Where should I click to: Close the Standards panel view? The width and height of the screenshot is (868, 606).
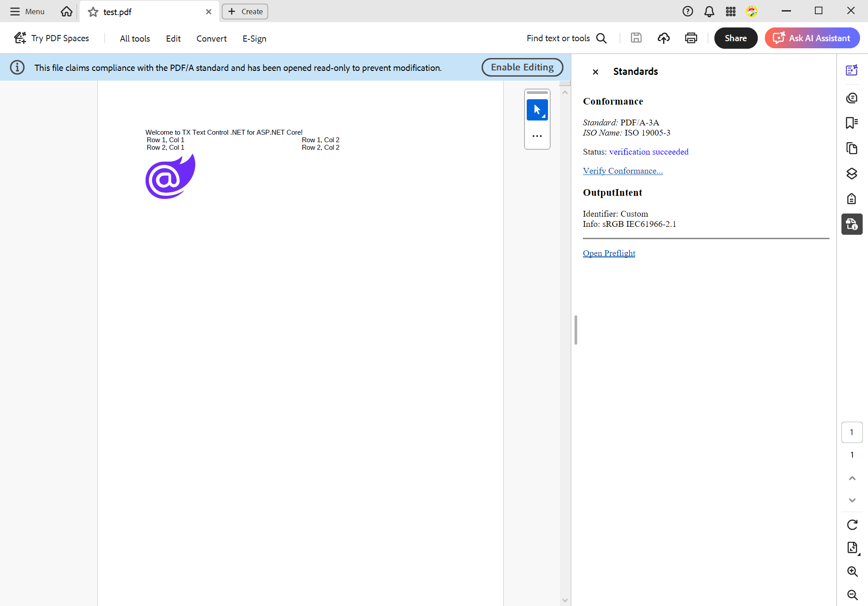click(x=595, y=72)
